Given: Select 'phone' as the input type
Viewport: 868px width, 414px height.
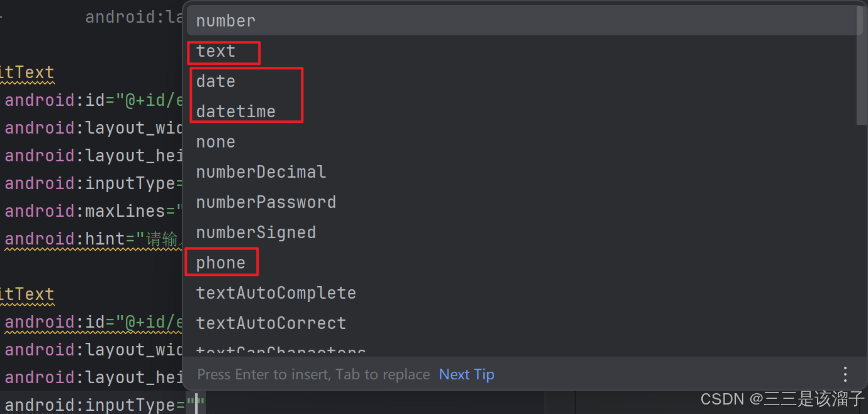Looking at the screenshot, I should 221,263.
